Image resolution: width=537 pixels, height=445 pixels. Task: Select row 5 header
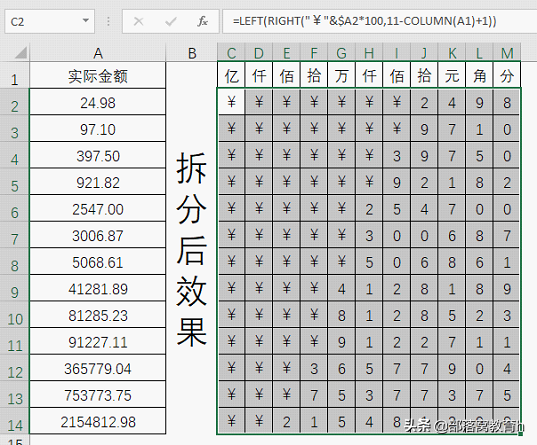click(15, 182)
